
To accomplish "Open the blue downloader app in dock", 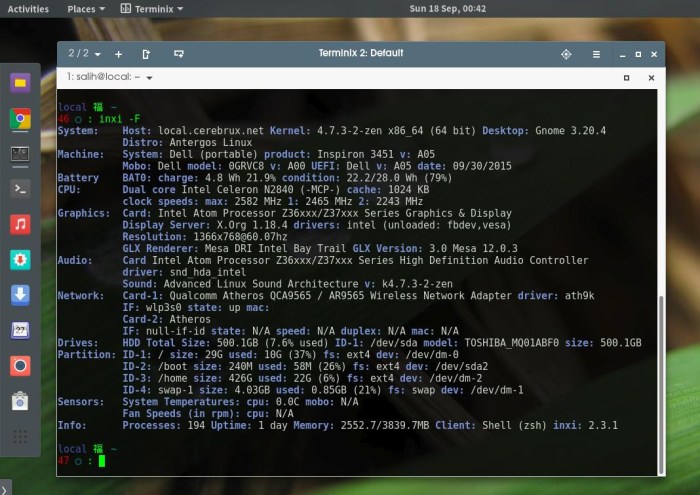I will coord(20,295).
